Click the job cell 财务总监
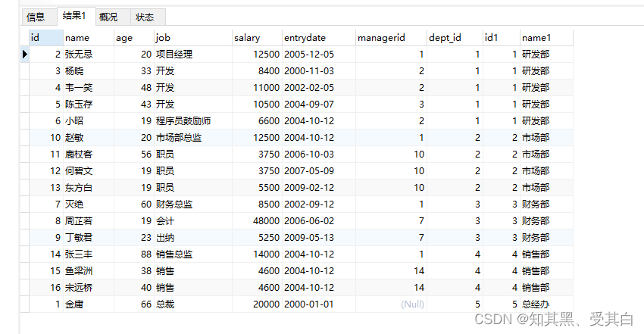This screenshot has width=644, height=334. (x=193, y=204)
